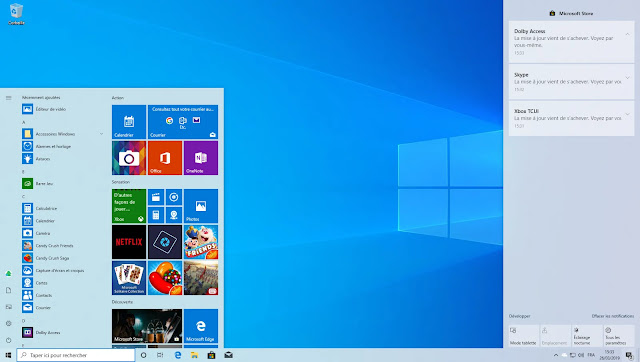Open the small Groove Music disc tile
Image resolution: width=640 pixels, height=362 pixels.
(x=174, y=197)
